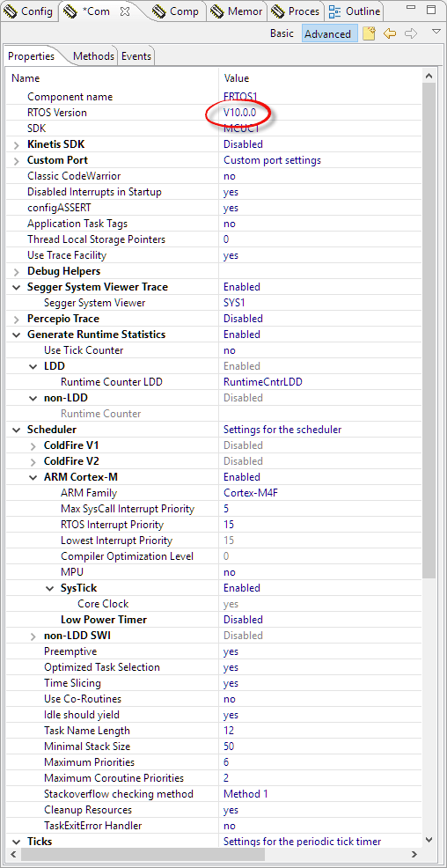Screen dimensions: 447x868
Task: Open the view menu dropdown triangle
Action: click(436, 32)
